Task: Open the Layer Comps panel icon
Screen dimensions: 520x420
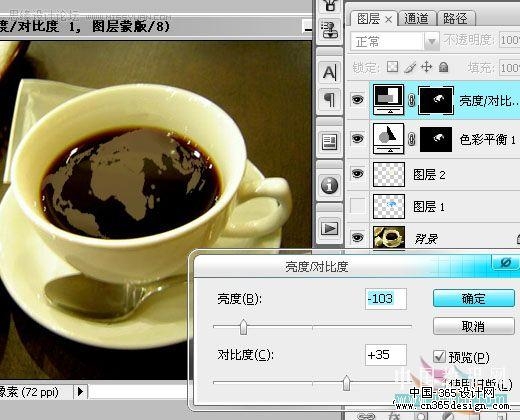Action: click(x=329, y=142)
